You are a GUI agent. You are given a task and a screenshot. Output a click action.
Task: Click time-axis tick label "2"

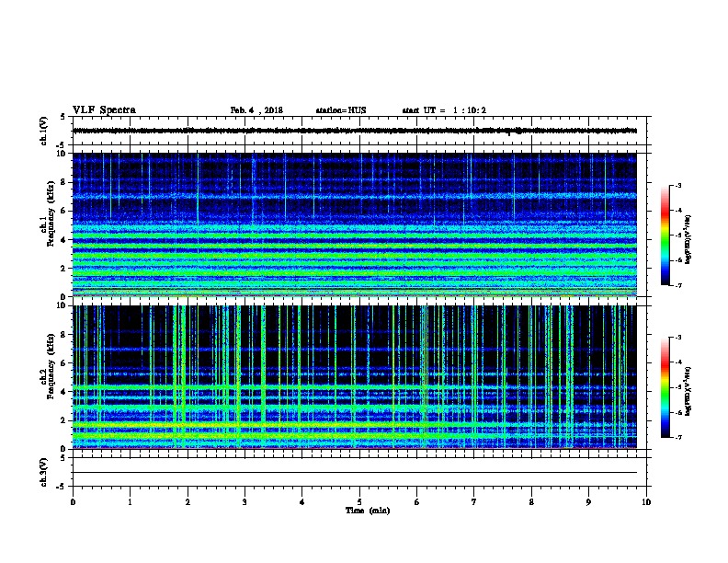[188, 502]
